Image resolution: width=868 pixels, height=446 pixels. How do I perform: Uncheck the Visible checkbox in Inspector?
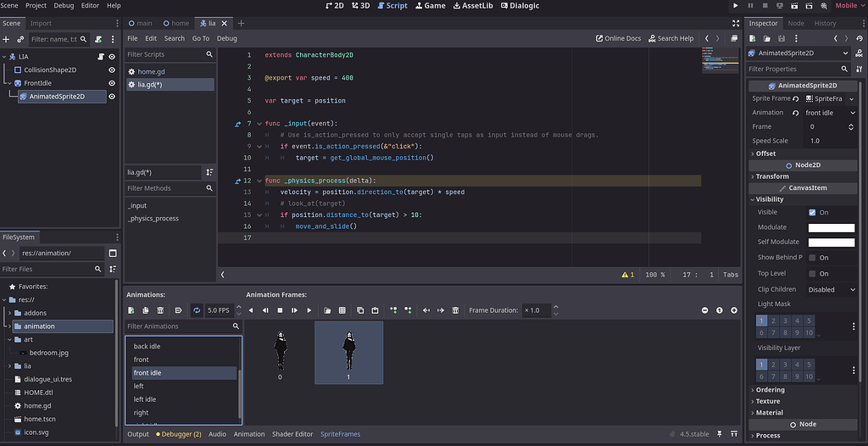click(x=812, y=212)
